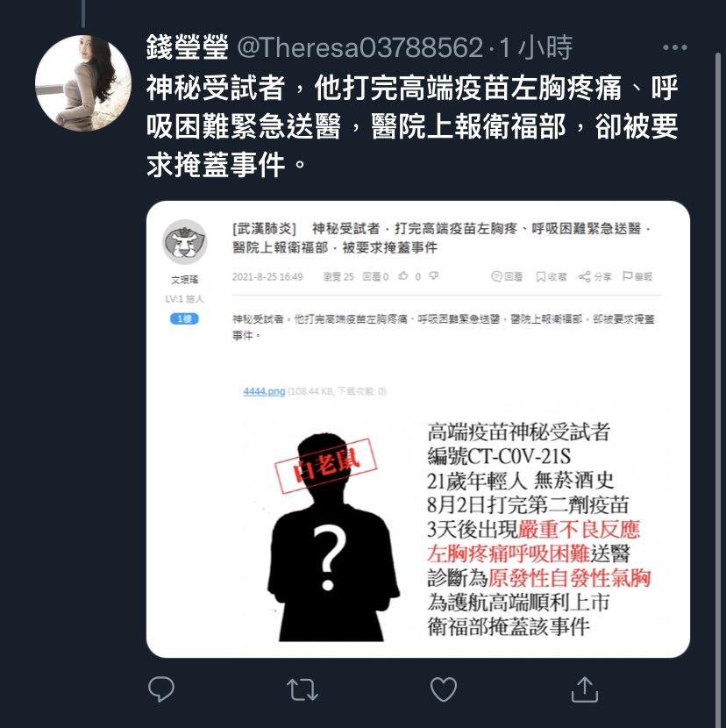Open the three-dot more options menu

tap(675, 47)
